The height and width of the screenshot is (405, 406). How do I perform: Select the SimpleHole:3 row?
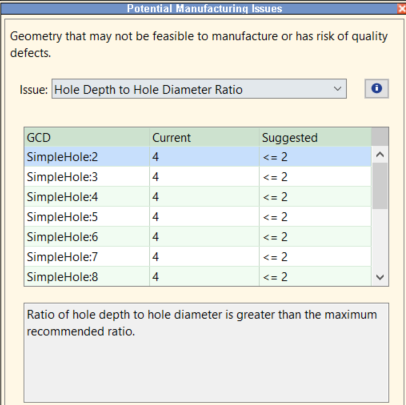pyautogui.click(x=198, y=177)
